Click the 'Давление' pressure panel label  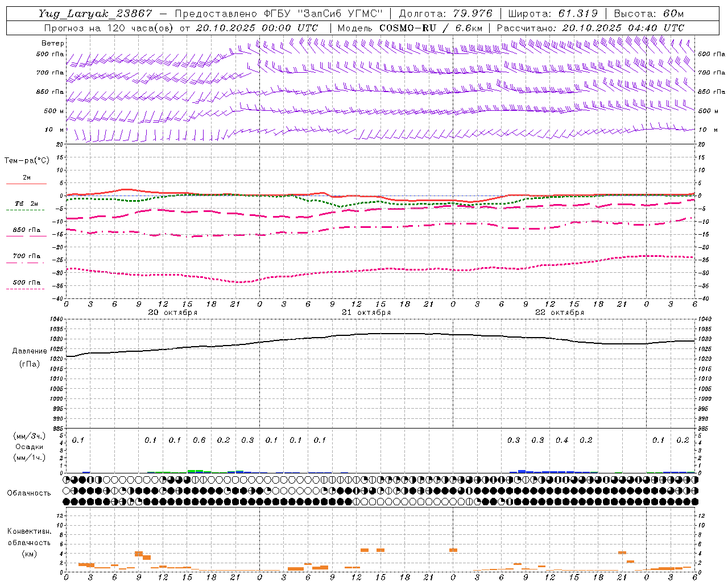30,351
